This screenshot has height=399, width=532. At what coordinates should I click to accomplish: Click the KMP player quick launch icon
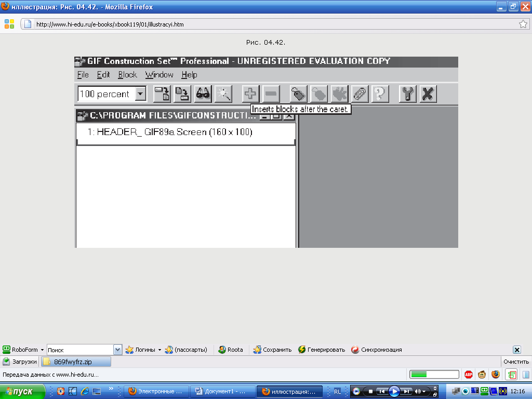73,391
